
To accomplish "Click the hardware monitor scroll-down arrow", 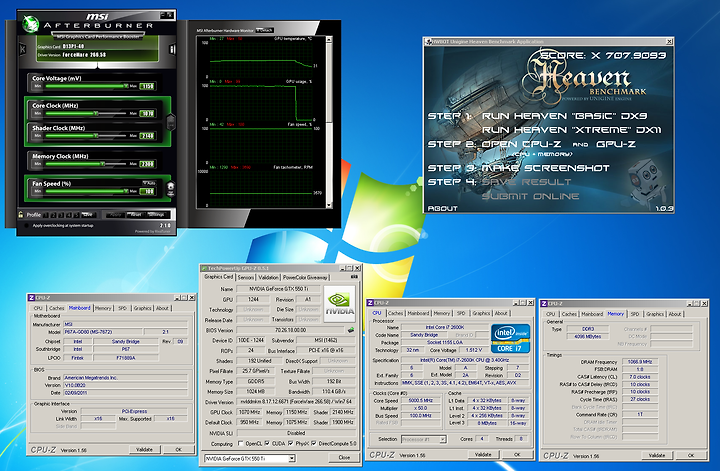I will coord(329,205).
